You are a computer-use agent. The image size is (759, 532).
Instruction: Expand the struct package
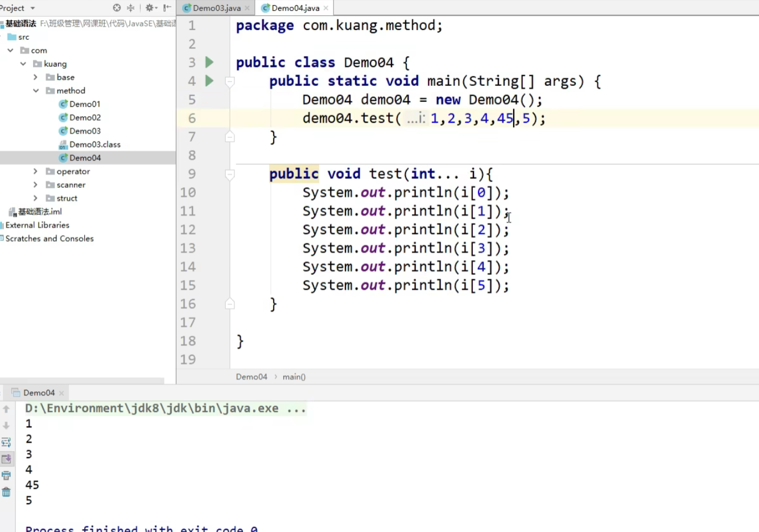tap(35, 198)
